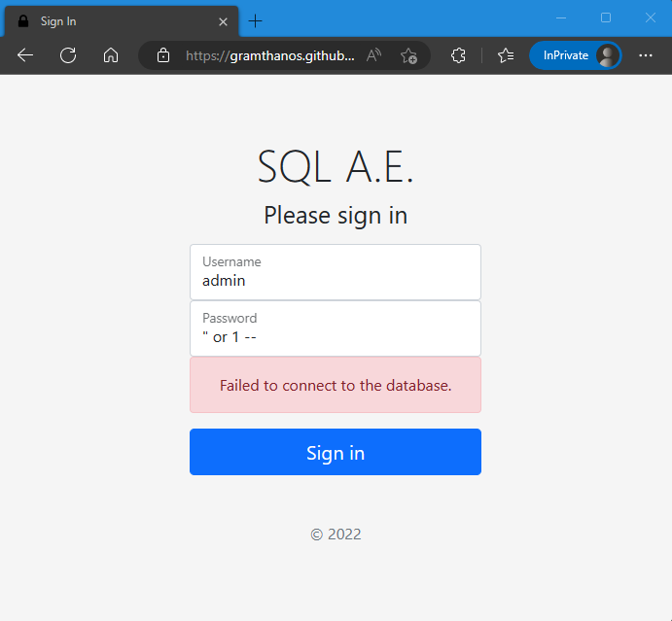
Task: Refresh the current page
Action: click(68, 55)
